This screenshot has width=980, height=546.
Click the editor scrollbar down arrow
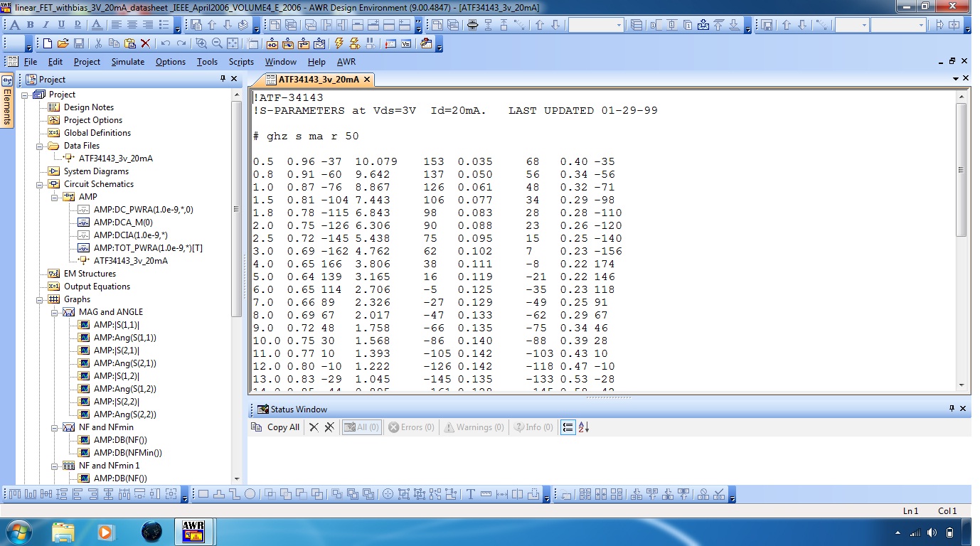[x=962, y=385]
